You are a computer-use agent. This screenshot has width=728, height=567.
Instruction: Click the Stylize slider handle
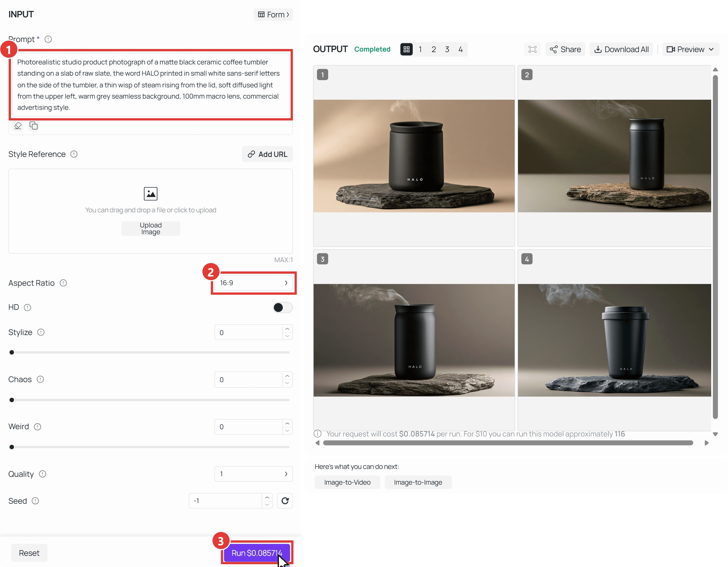[x=12, y=352]
